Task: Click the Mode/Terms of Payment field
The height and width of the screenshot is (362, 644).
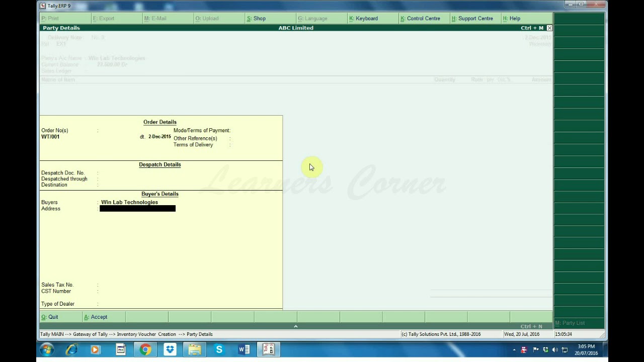Action: point(202,131)
